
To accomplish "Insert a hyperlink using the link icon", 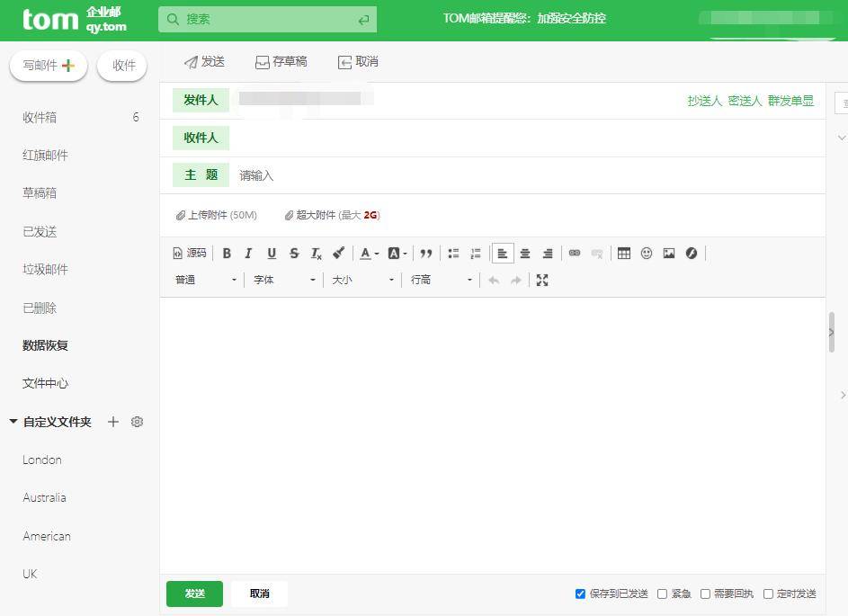I will click(x=576, y=253).
